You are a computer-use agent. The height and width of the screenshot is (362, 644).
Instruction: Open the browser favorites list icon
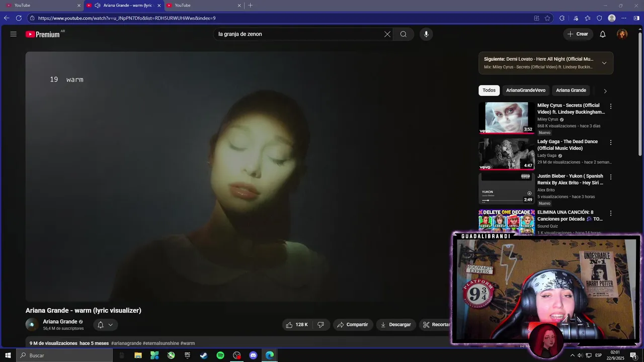coord(588,18)
